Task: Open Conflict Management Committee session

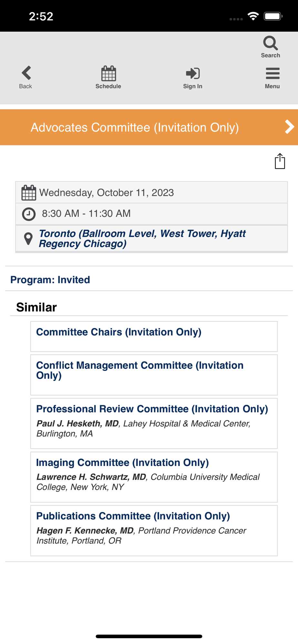Action: coord(140,370)
